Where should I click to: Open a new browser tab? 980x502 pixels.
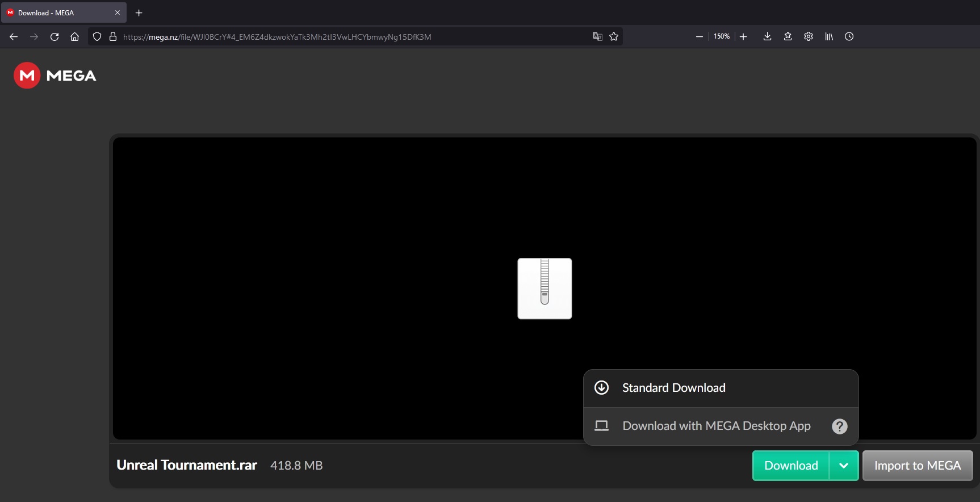139,12
